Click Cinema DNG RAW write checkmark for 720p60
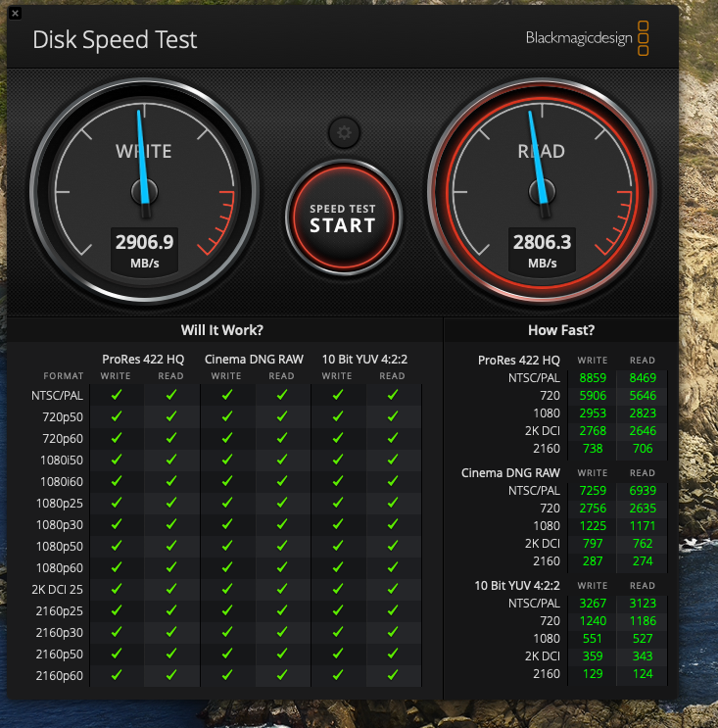Image resolution: width=718 pixels, height=728 pixels. [227, 438]
